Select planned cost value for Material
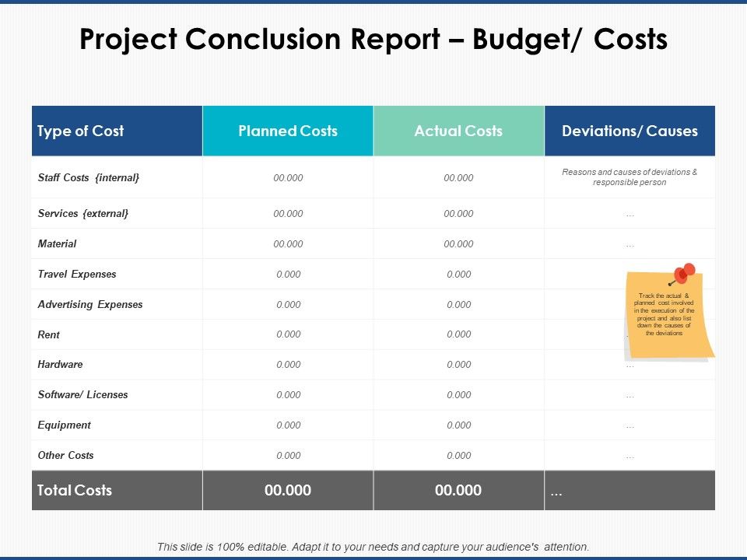 [x=288, y=243]
